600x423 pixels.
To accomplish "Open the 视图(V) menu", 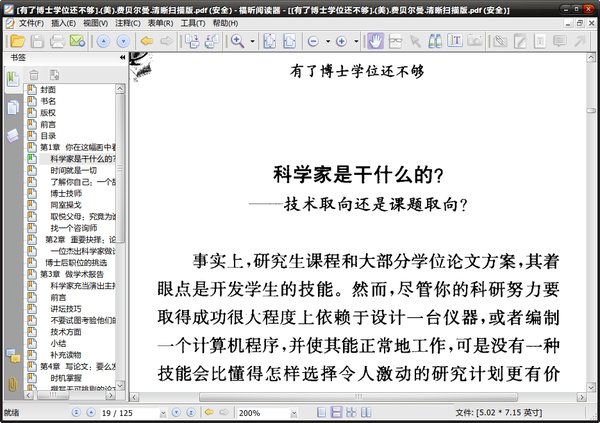I will coord(95,23).
